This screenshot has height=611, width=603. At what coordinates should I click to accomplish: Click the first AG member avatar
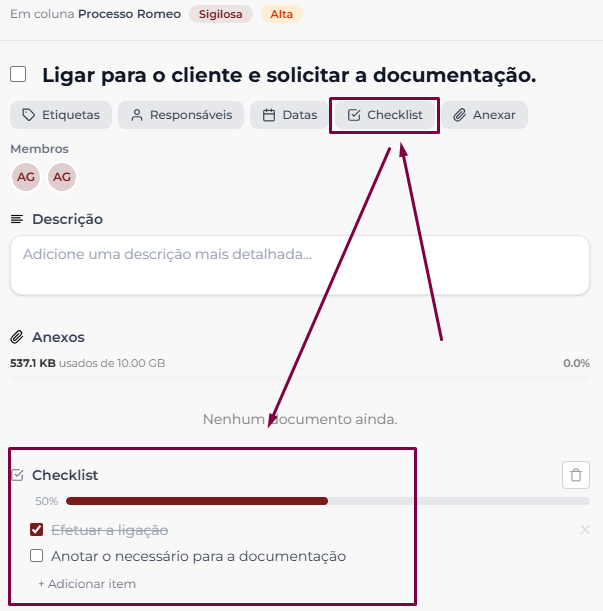(26, 177)
